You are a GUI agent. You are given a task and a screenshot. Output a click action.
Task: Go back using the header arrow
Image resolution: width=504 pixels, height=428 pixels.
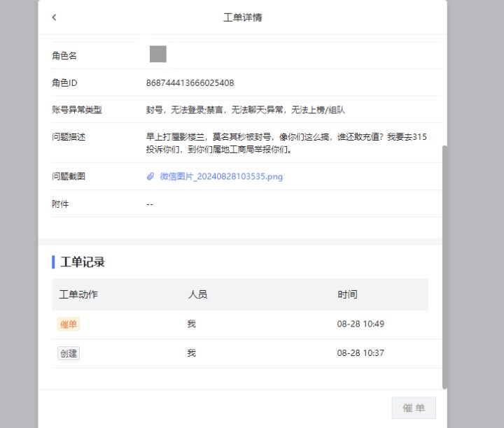(54, 17)
